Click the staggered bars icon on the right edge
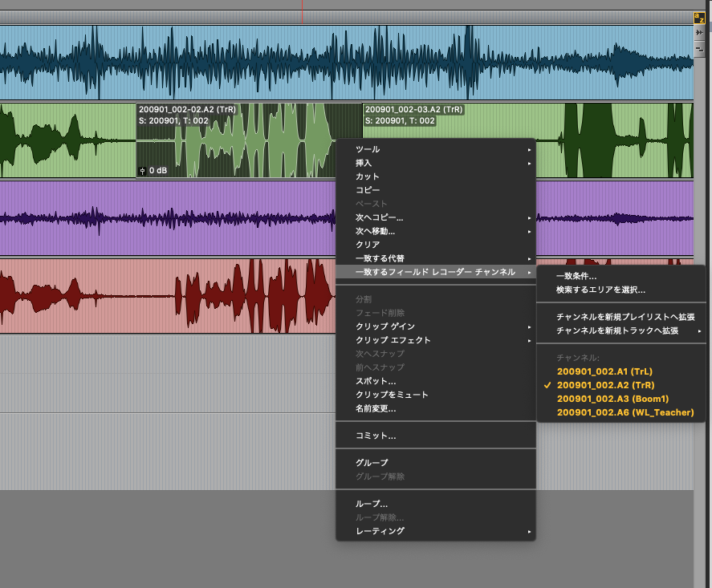The width and height of the screenshot is (712, 588). pos(699,50)
